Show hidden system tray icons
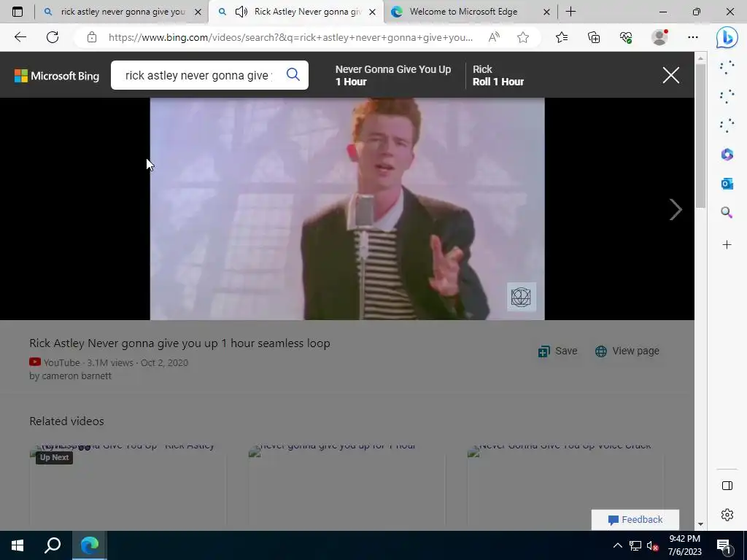 [617, 545]
